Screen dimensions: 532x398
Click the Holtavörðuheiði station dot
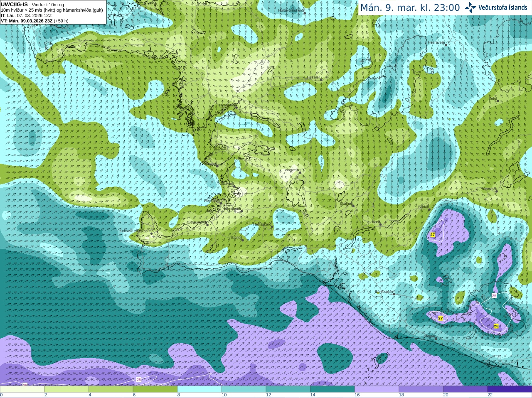coord(305,13)
